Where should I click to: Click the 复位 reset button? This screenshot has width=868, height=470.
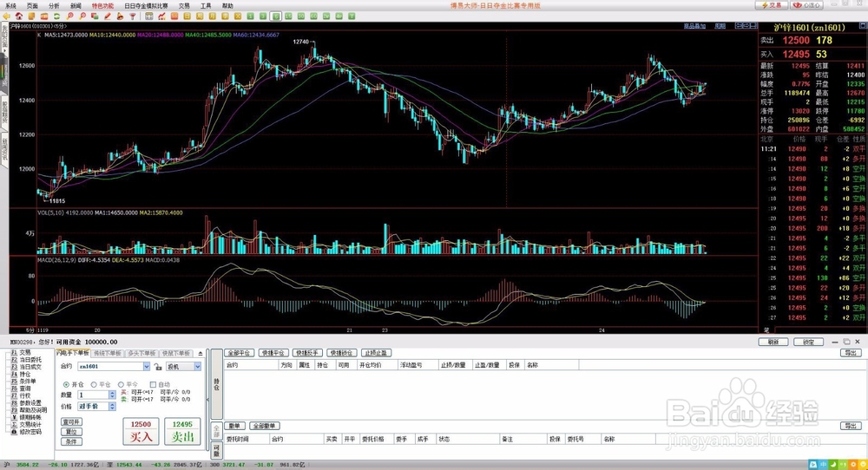tap(71, 432)
